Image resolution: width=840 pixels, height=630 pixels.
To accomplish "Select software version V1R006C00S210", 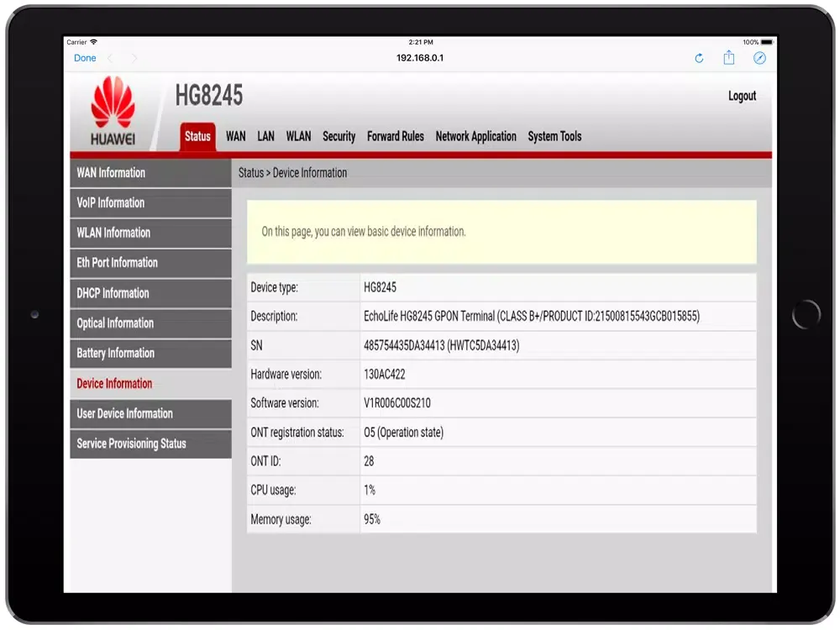I will coord(397,403).
